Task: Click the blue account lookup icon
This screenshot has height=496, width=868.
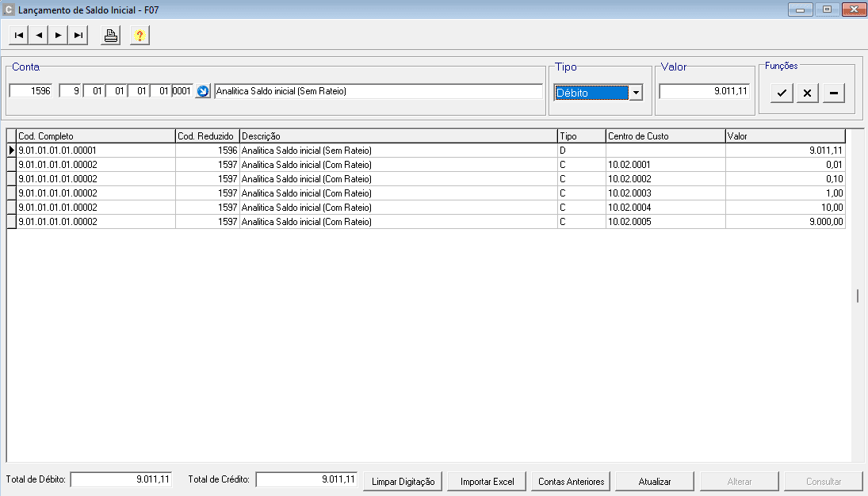Action: (x=203, y=91)
